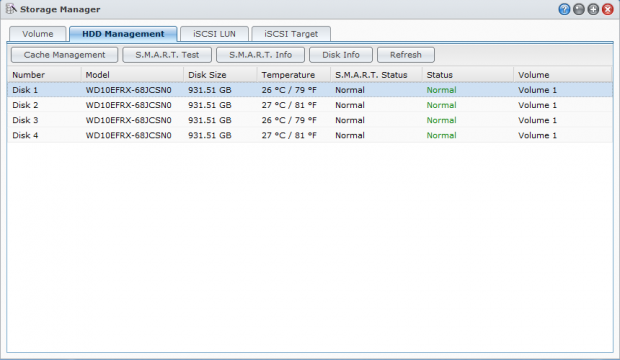Viewport: 620px width, 360px height.
Task: Open S.M.A.R.T. Info button
Action: 261,55
